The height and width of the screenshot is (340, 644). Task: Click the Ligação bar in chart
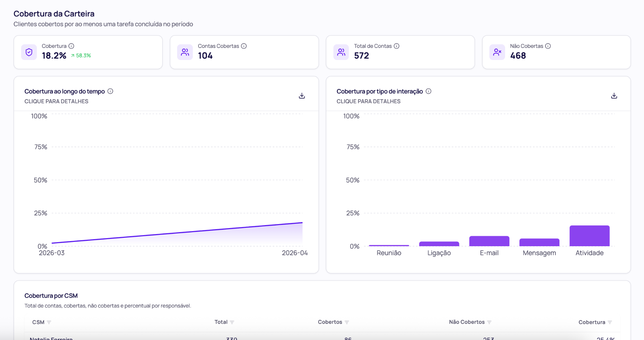click(x=439, y=244)
